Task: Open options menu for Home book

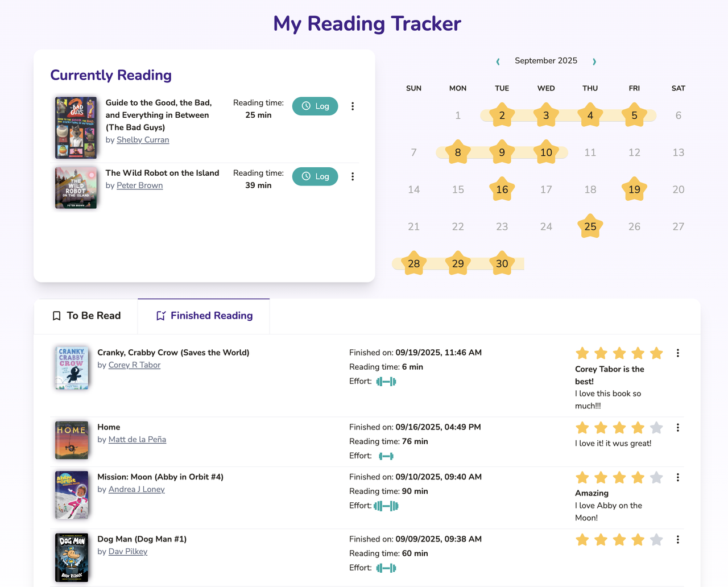Action: point(677,428)
